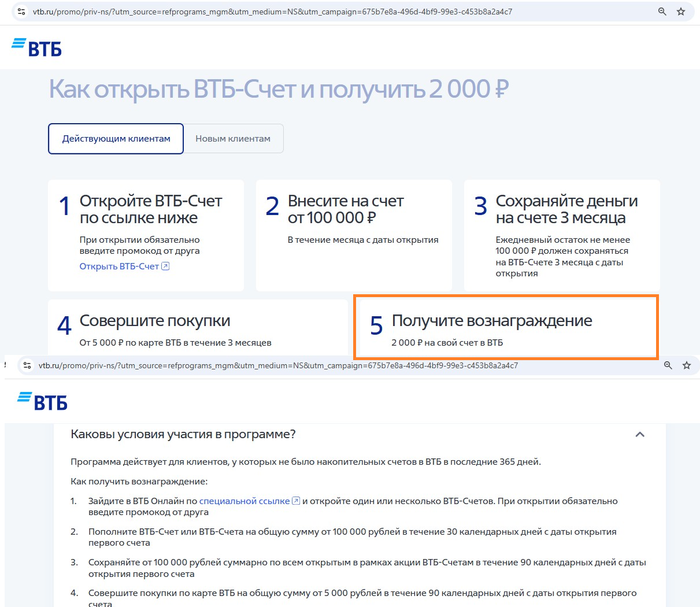Image resolution: width=700 pixels, height=607 pixels.
Task: Click the external-link icon beside Открыть ВТБ-Счет
Action: (x=165, y=267)
